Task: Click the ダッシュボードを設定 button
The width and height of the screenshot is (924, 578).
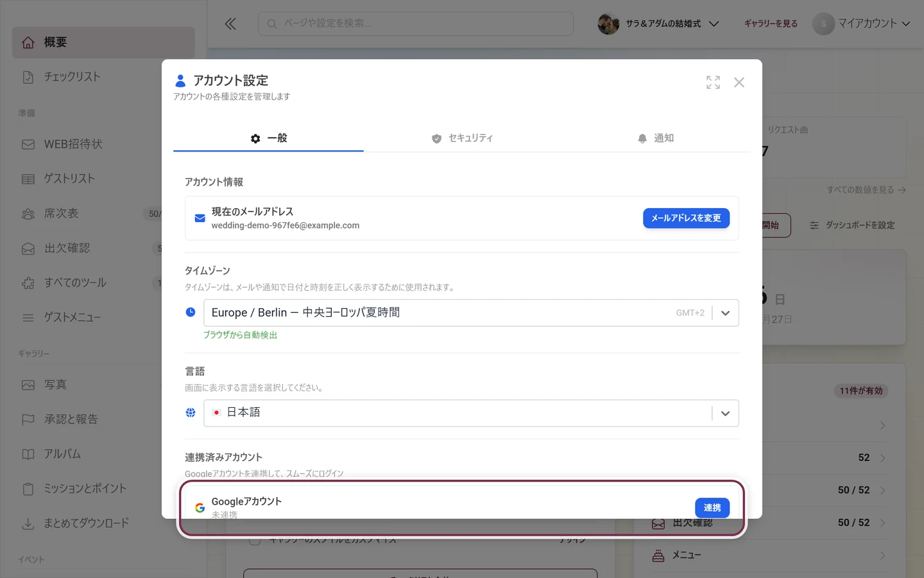Action: pos(852,225)
